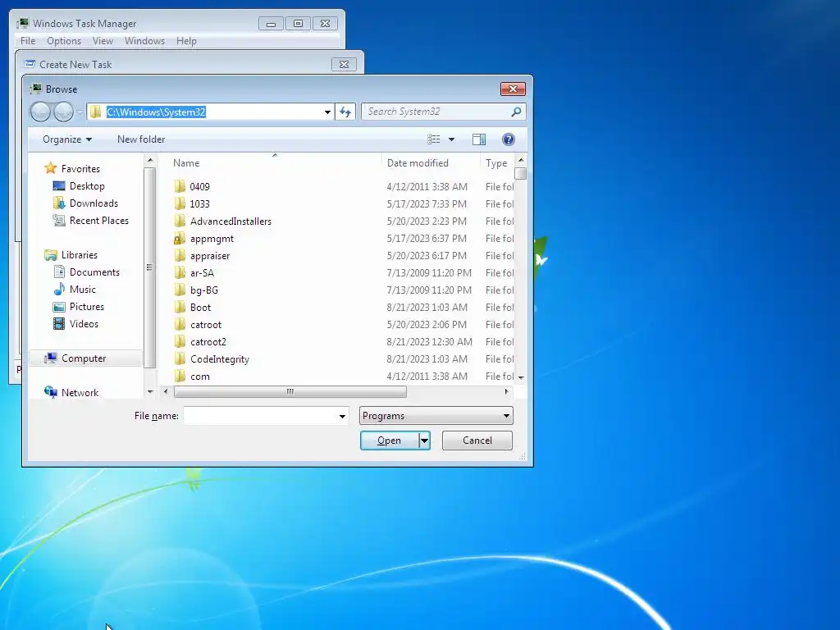Click the Videos film icon
This screenshot has height=630, width=840.
click(x=59, y=323)
